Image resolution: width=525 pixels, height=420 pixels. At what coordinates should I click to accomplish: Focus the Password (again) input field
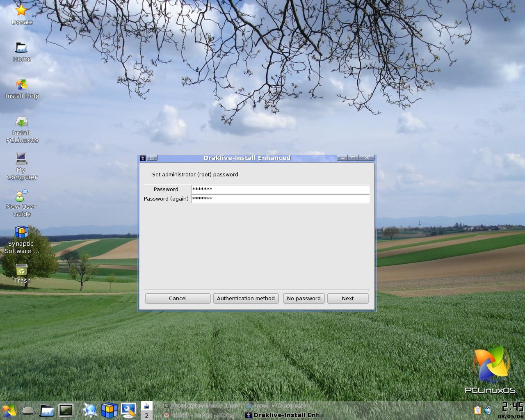click(280, 199)
